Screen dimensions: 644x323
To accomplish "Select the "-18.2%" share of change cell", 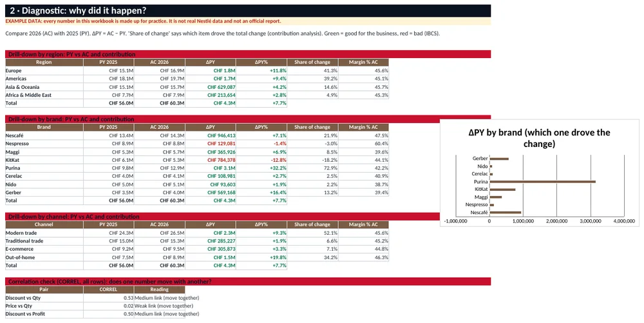I will click(312, 160).
